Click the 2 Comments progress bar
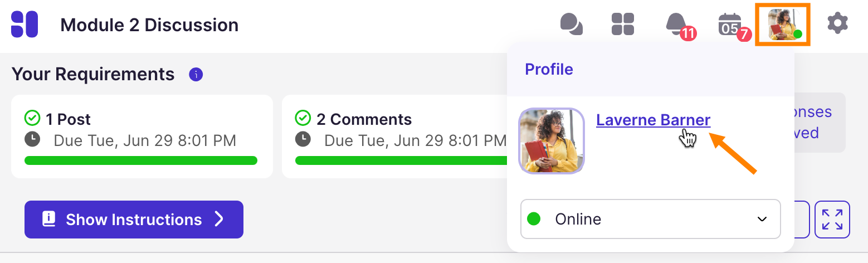Screen dimensions: 868x263 [398, 160]
